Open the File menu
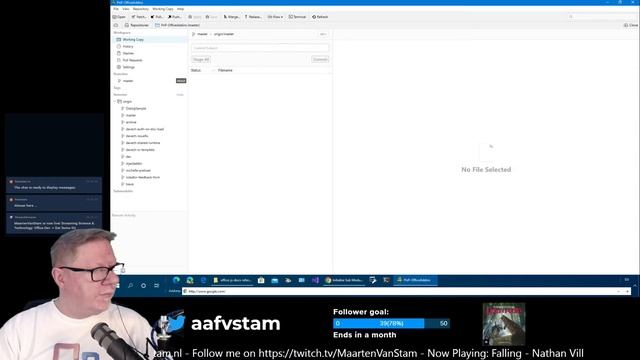This screenshot has width=640, height=360. (x=116, y=9)
